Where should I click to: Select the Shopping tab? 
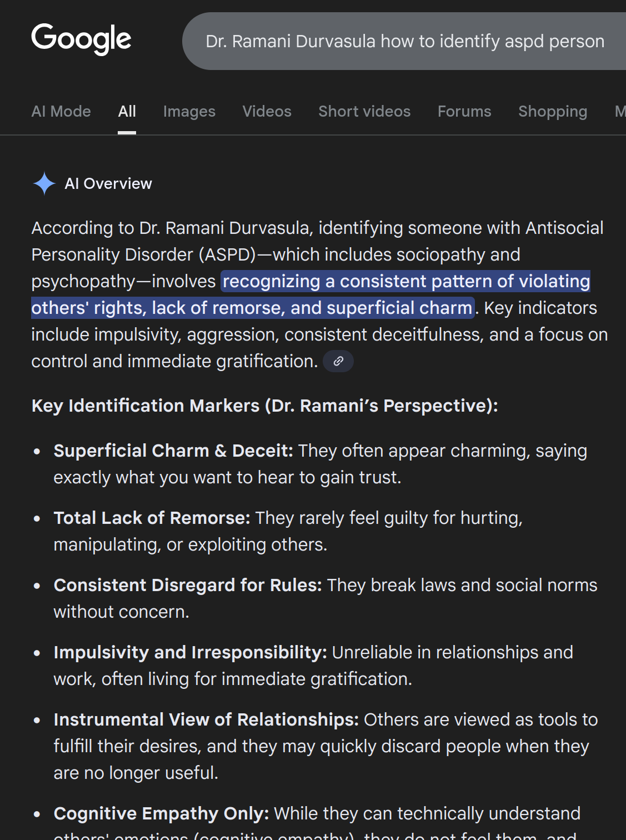tap(553, 112)
